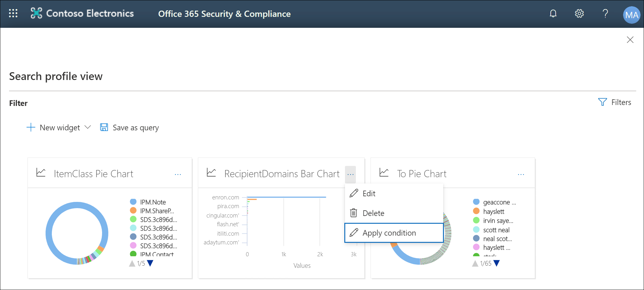644x290 pixels.
Task: Click the enron.com bar in chart
Action: point(287,197)
